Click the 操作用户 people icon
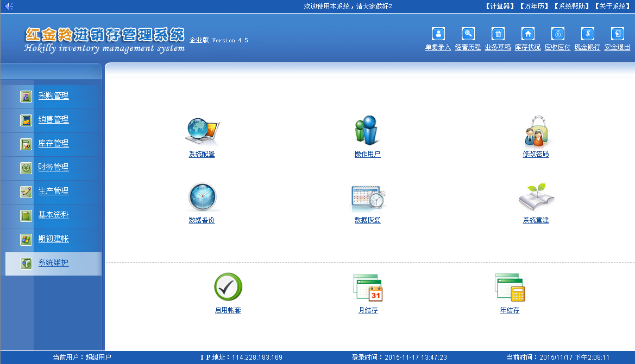Viewport: 635px width, 364px height. 367,131
